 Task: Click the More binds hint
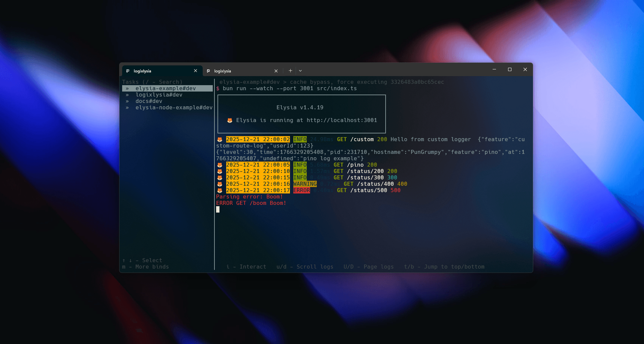[146, 267]
